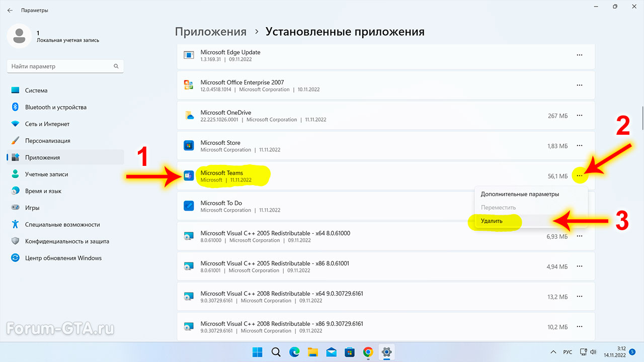
Task: Open Microsoft Store from the taskbar
Action: point(350,351)
